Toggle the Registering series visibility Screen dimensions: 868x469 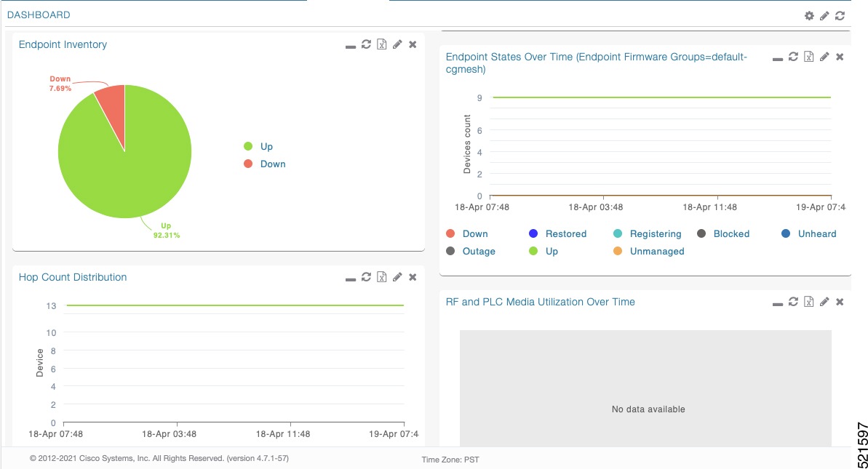(654, 233)
